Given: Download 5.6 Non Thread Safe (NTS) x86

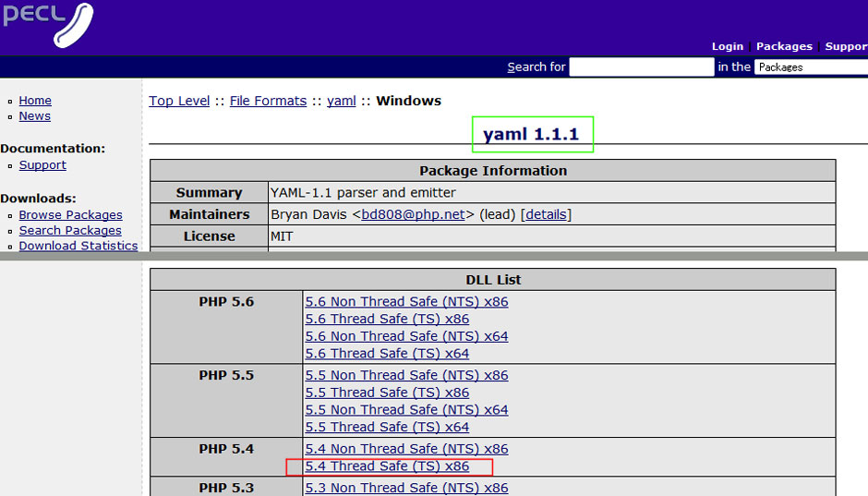Looking at the screenshot, I should (407, 302).
